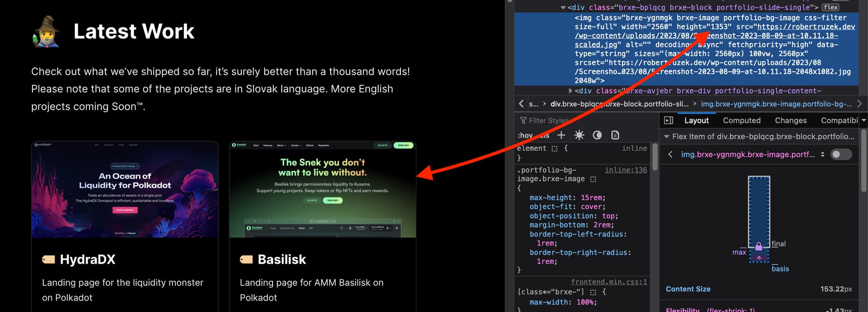Select div.brxe-bplqcg breadcrumb item

click(x=619, y=104)
